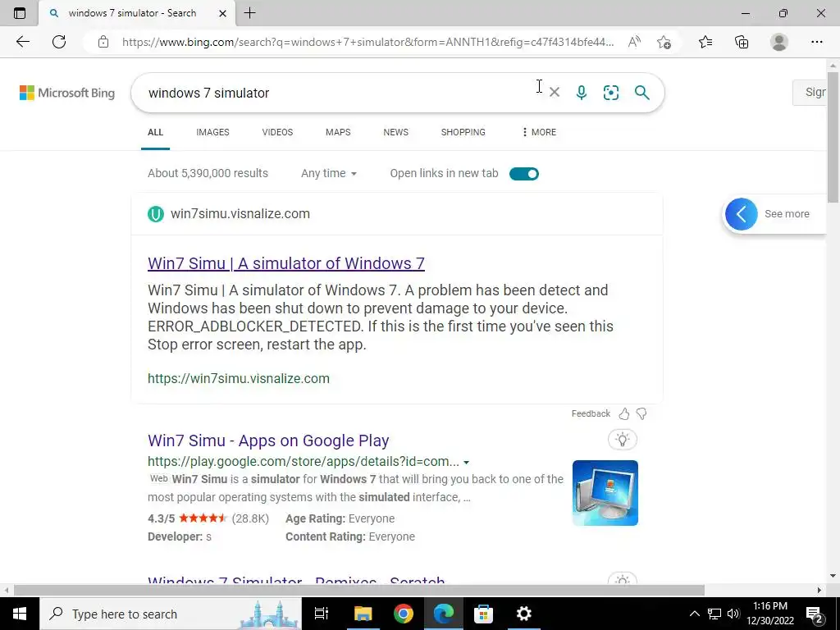Launch File Explorer from the taskbar
The width and height of the screenshot is (840, 630).
point(363,614)
